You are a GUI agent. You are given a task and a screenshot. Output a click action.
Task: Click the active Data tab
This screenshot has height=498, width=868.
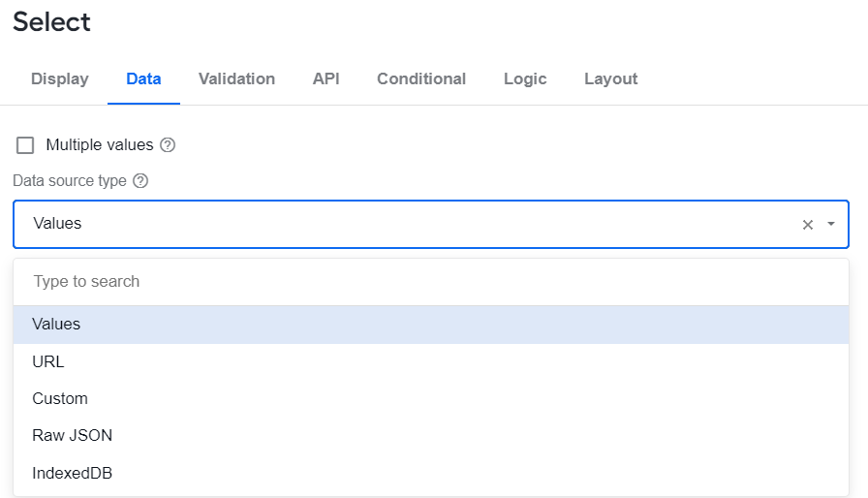pyautogui.click(x=144, y=78)
